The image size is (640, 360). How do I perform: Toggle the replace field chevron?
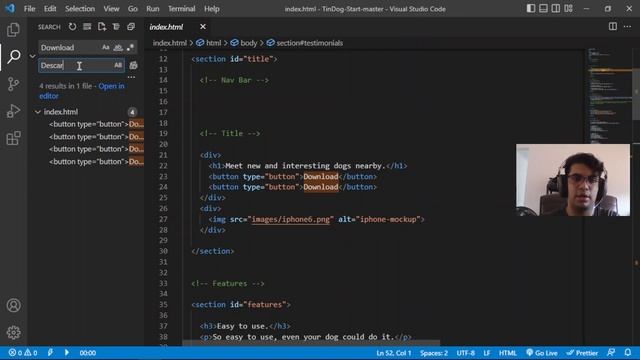coord(33,56)
